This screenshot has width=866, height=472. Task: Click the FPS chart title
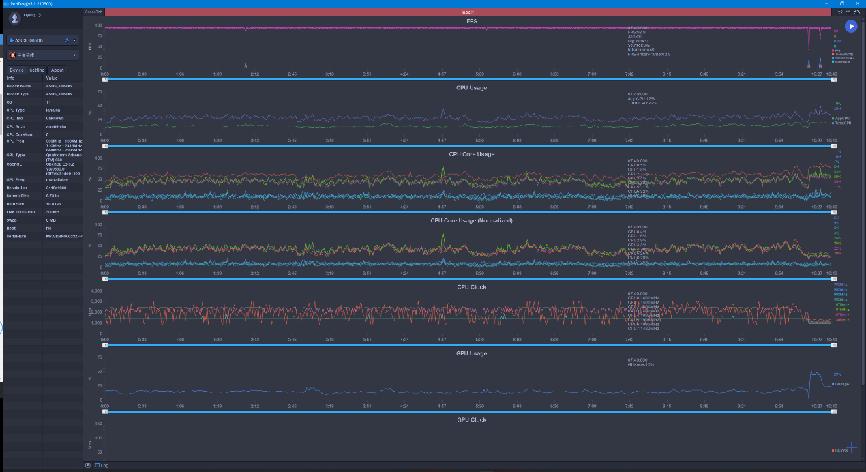point(472,21)
